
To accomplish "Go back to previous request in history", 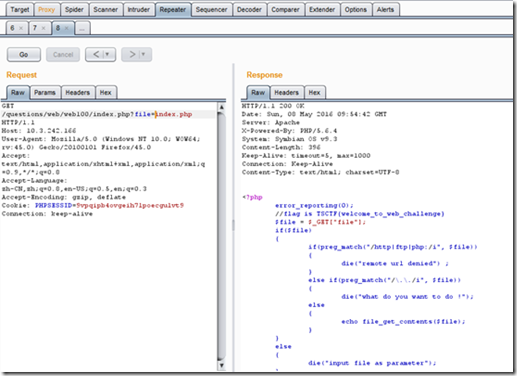I will click(96, 54).
